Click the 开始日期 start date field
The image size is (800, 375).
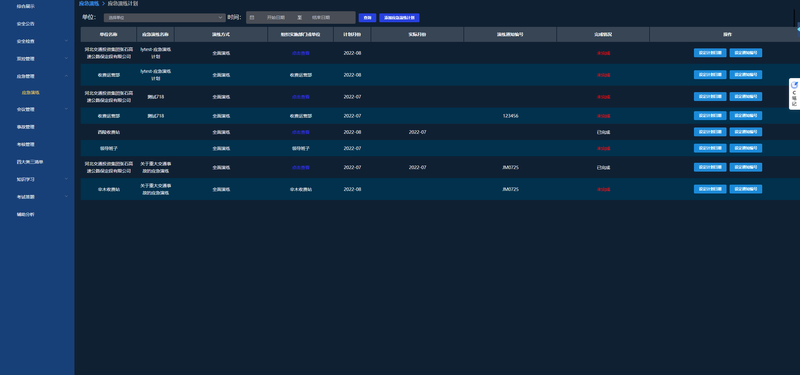pos(276,17)
